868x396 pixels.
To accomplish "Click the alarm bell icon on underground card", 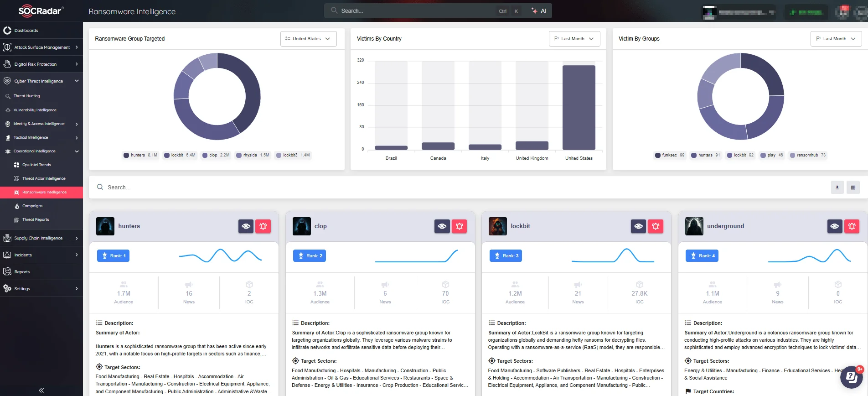I will click(852, 226).
